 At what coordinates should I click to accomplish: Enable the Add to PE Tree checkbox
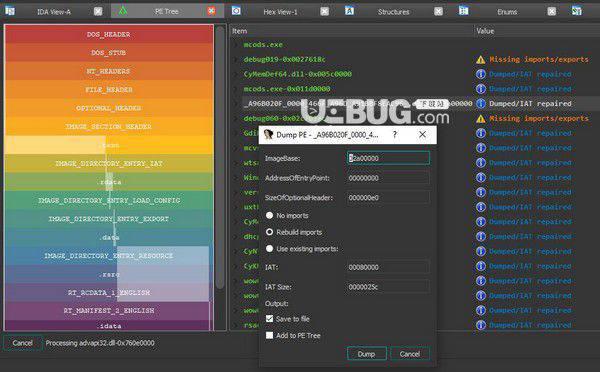click(x=269, y=335)
